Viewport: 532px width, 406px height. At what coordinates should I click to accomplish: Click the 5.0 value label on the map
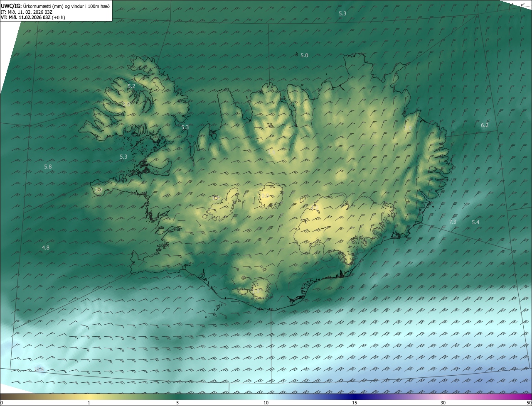[x=304, y=55]
